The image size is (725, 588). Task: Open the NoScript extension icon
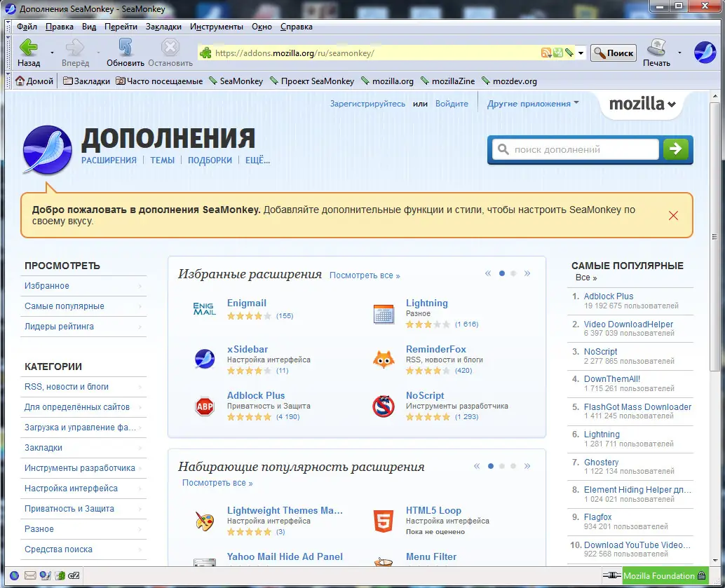click(384, 406)
